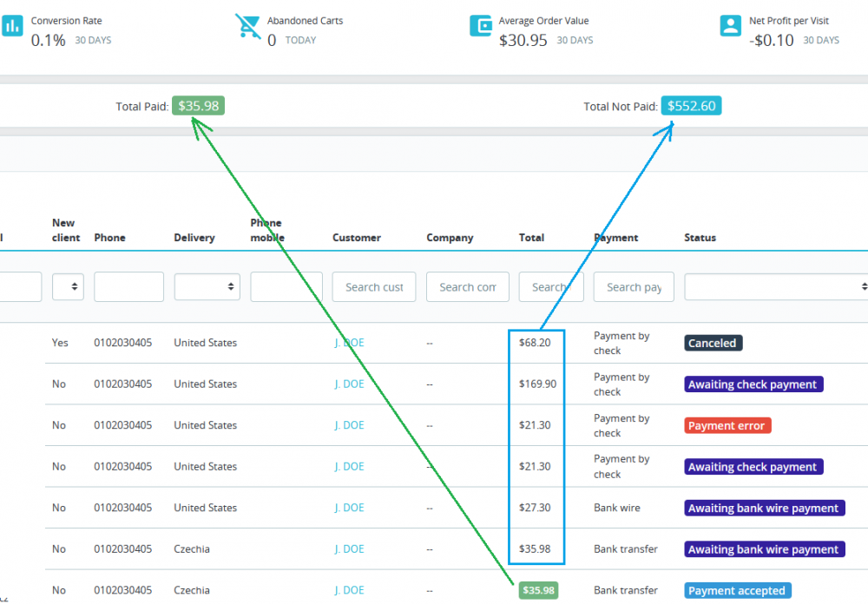Click the Canceled status badge

click(713, 344)
